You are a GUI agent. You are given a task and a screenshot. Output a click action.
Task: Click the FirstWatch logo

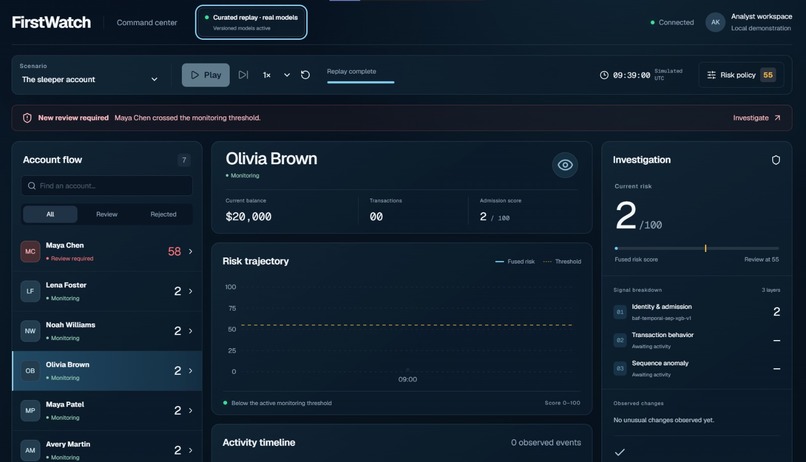pyautogui.click(x=51, y=22)
